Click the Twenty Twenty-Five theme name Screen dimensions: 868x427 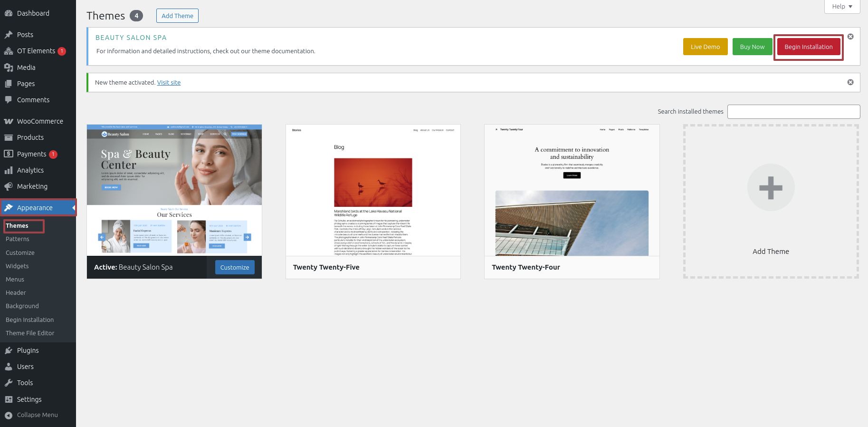click(326, 267)
